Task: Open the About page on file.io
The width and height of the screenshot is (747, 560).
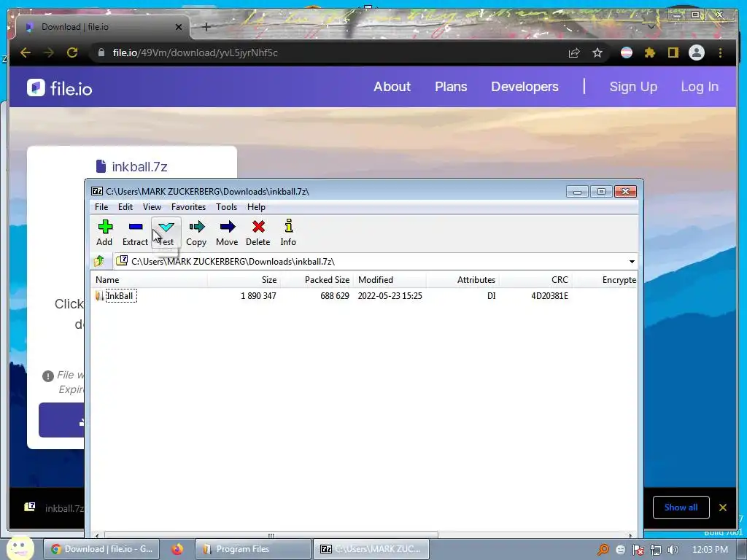Action: click(392, 87)
